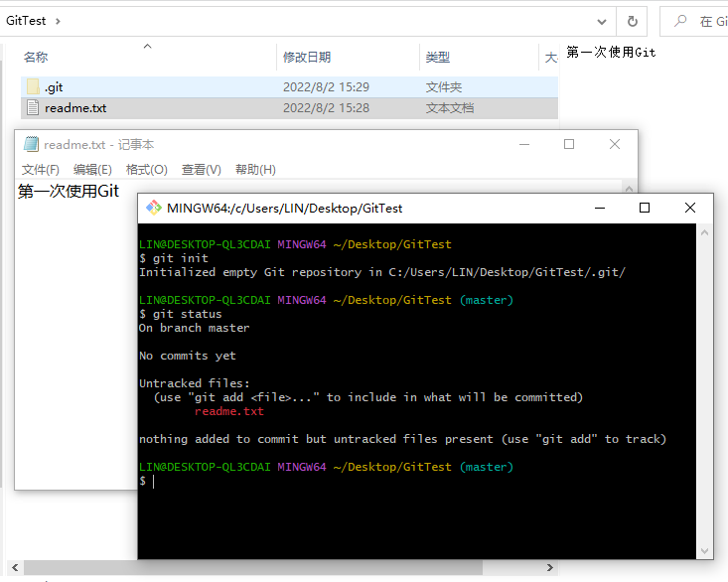Click the Git Bash icon in terminal title bar
The image size is (728, 582).
(154, 208)
